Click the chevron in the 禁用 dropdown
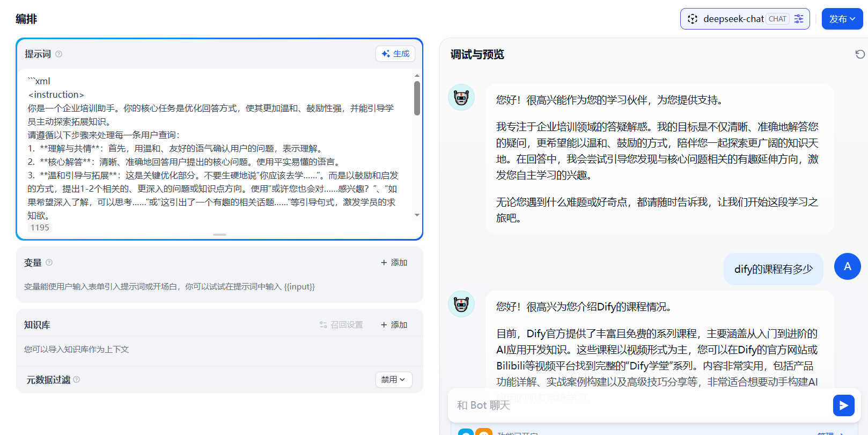The width and height of the screenshot is (868, 435). tap(402, 380)
